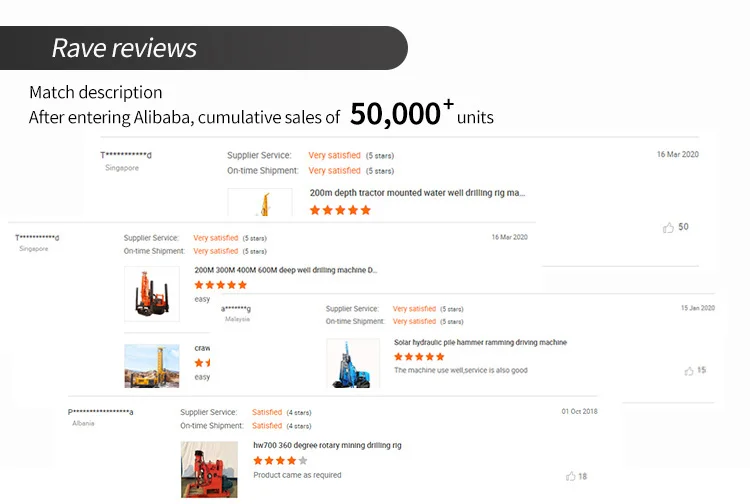This screenshot has width=750, height=504.
Task: Click thumbs-up icon with 18 likes
Action: click(x=571, y=477)
